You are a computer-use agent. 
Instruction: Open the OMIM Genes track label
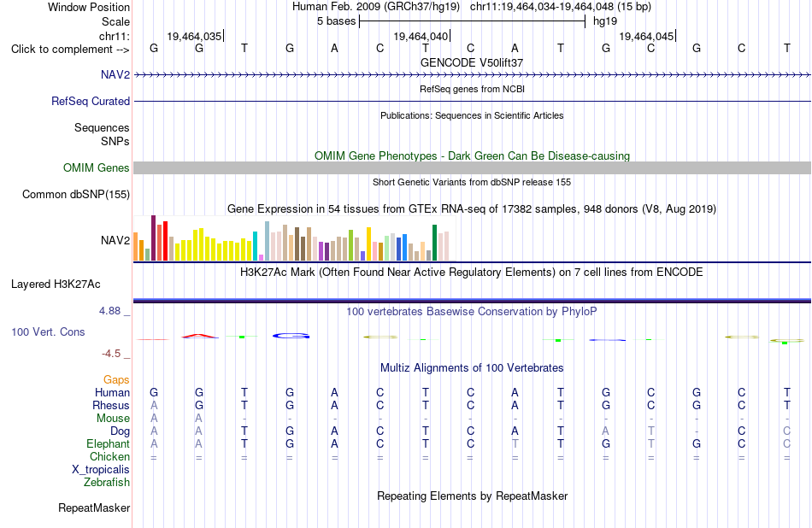[97, 167]
